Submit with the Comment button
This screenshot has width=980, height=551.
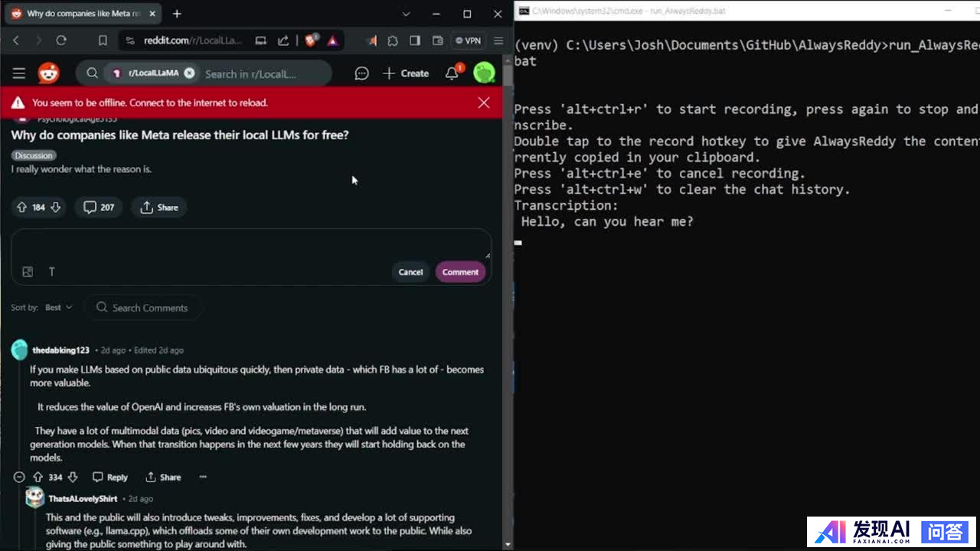460,272
